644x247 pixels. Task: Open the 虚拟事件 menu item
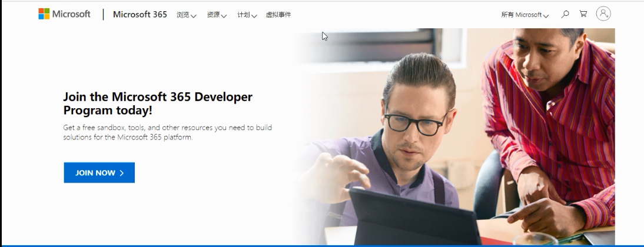click(x=278, y=15)
